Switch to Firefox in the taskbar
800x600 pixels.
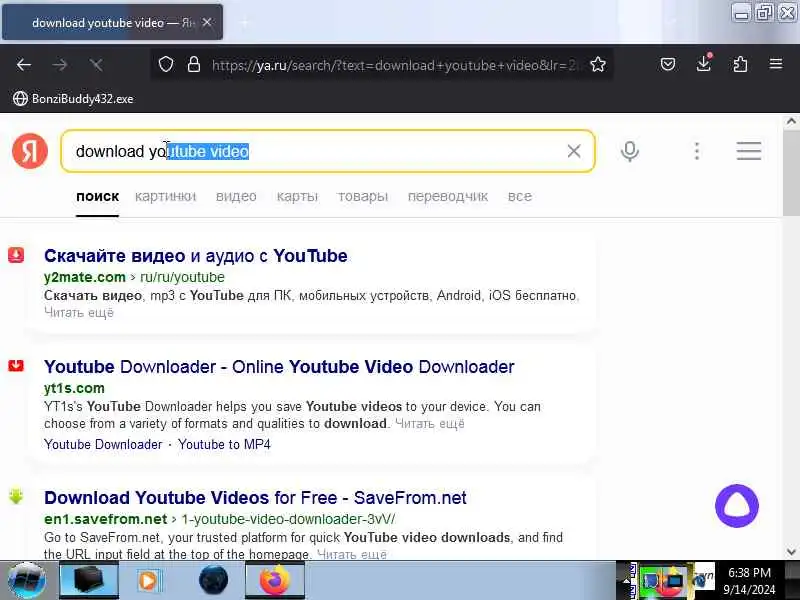(274, 581)
